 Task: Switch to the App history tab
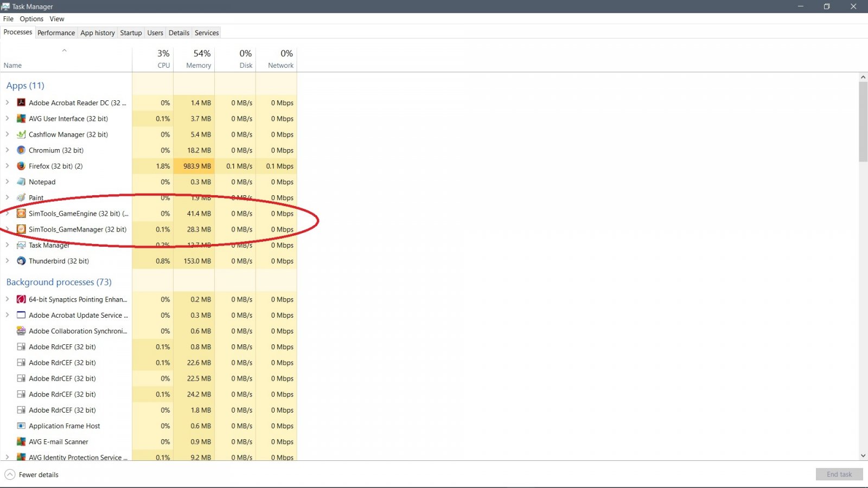98,33
